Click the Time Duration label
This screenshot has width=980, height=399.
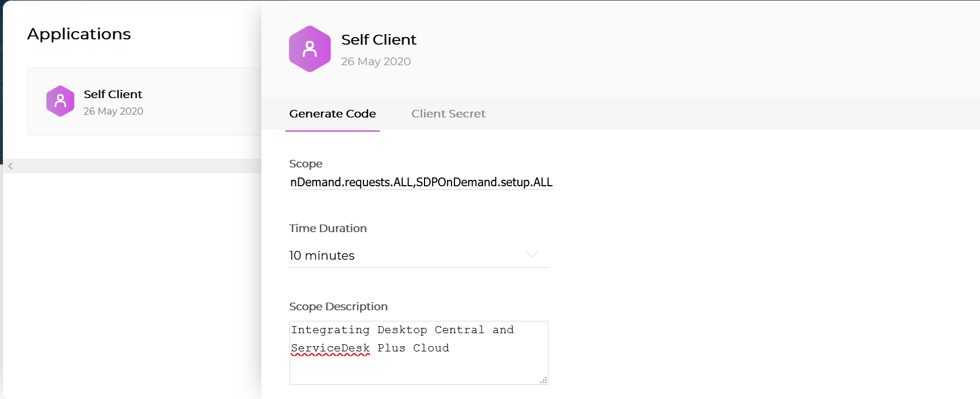[x=328, y=229]
